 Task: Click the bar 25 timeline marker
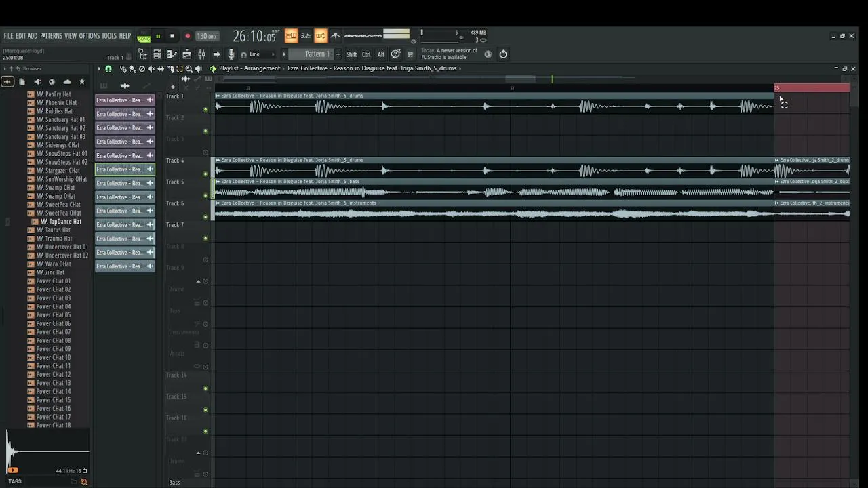coord(777,88)
